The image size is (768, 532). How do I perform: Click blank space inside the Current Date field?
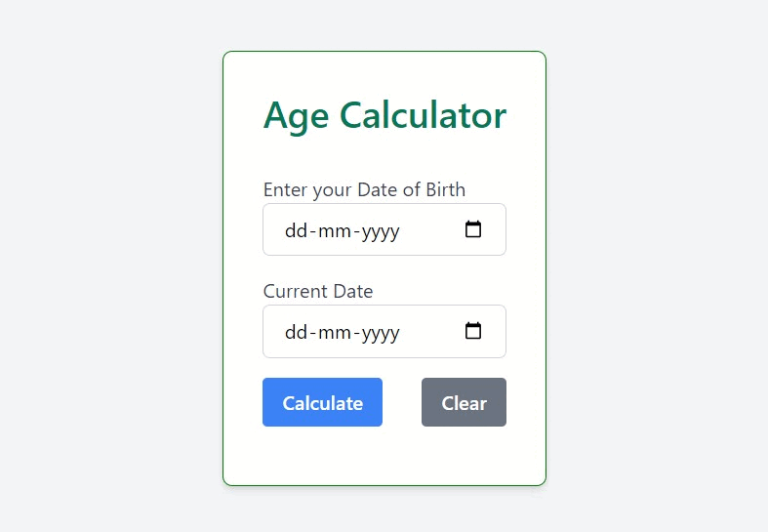429,333
